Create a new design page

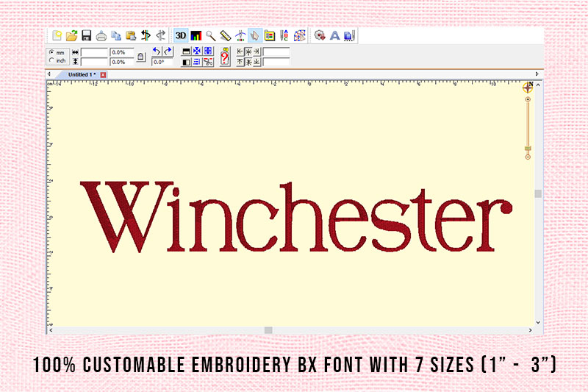tap(57, 35)
